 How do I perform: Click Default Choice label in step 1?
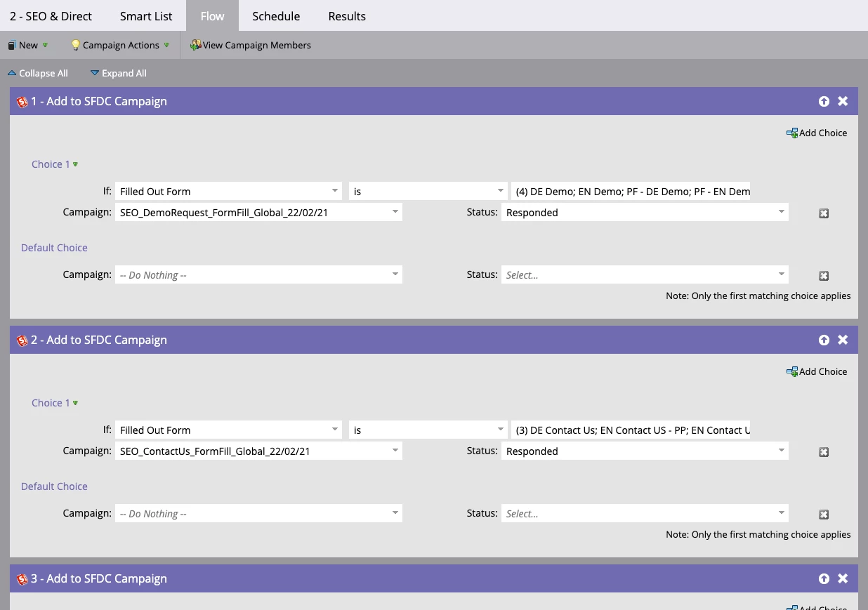(x=54, y=248)
